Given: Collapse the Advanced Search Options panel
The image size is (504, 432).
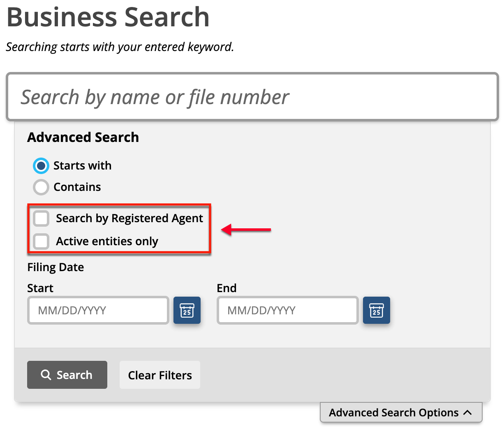Looking at the screenshot, I should 401,412.
